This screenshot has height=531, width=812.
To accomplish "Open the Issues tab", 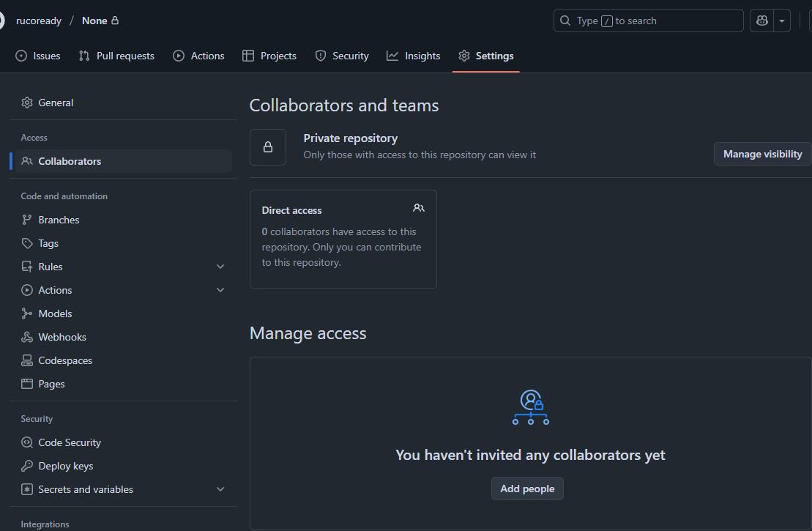I will pos(38,56).
